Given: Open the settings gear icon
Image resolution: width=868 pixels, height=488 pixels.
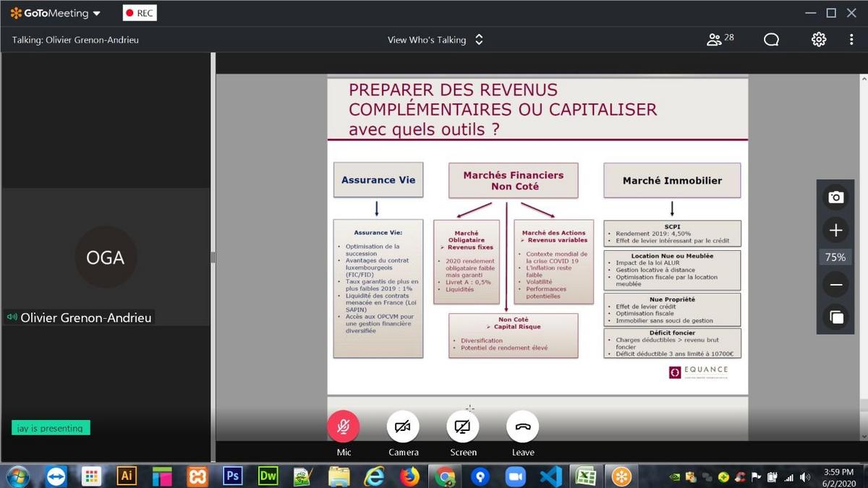Looking at the screenshot, I should pyautogui.click(x=818, y=40).
